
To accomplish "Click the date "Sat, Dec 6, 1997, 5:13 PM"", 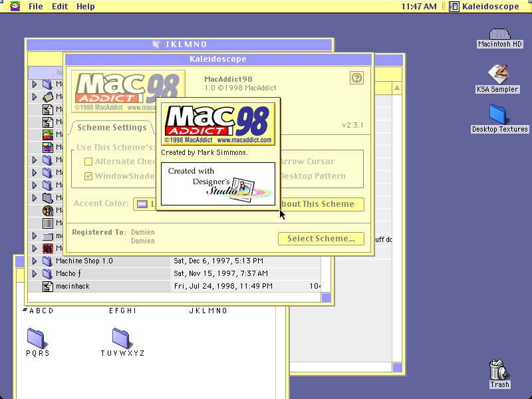I will (x=219, y=261).
